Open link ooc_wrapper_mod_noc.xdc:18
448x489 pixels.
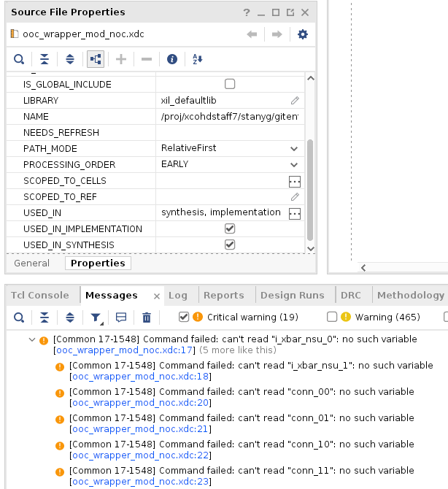140,377
